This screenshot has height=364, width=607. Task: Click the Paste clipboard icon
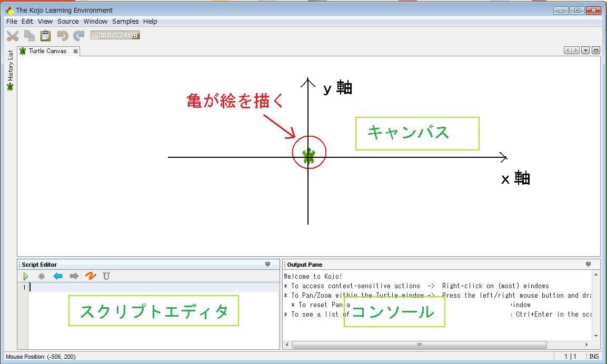[45, 36]
